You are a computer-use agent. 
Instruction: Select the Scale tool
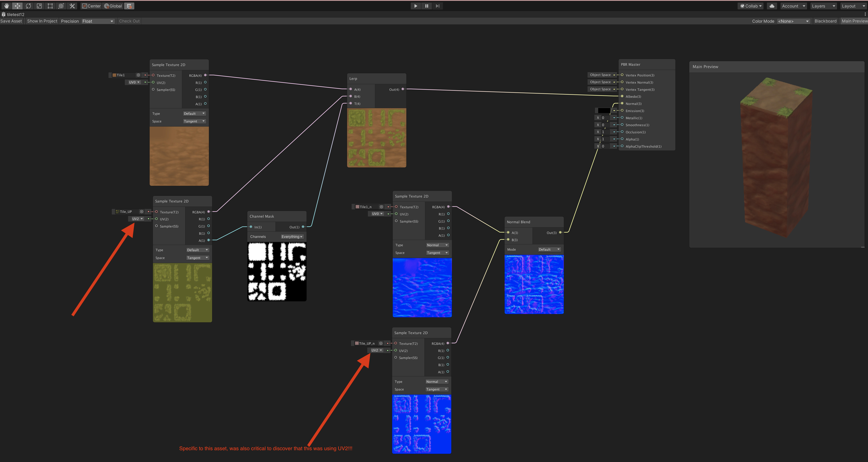pyautogui.click(x=39, y=6)
